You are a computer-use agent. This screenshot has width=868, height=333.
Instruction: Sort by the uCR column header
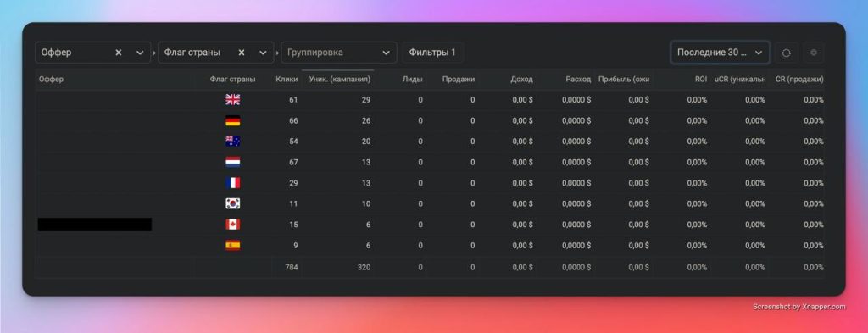click(740, 80)
